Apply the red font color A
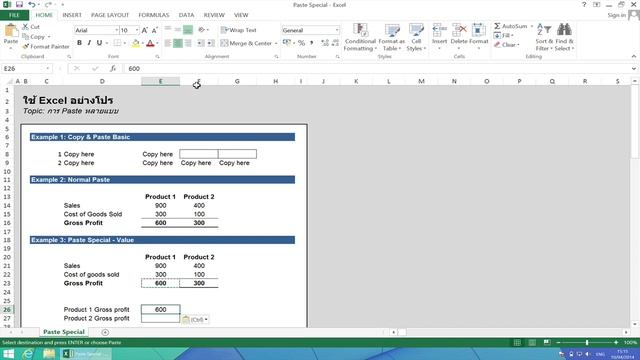Screen dimensions: 640x360 (150, 43)
